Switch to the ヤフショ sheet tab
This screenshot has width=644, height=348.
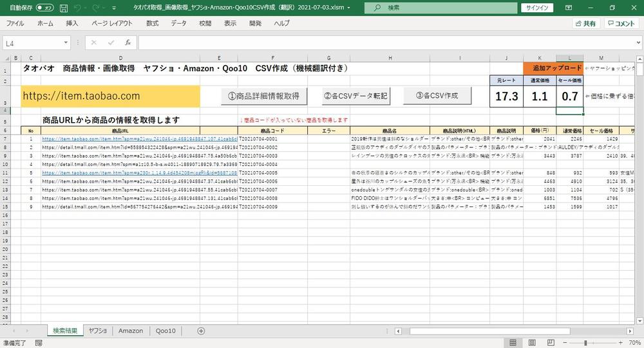pos(98,331)
